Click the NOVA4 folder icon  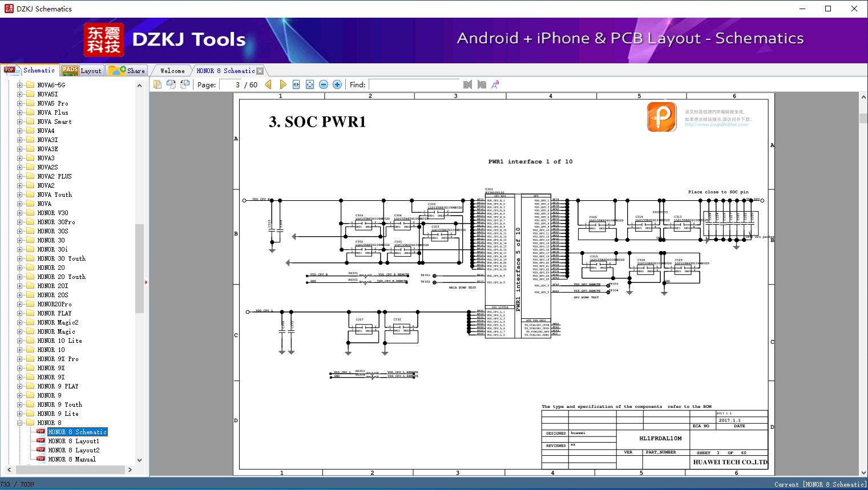coord(30,131)
